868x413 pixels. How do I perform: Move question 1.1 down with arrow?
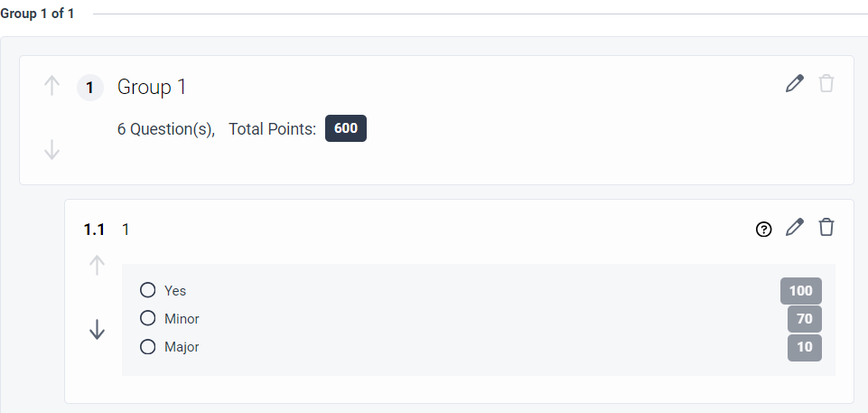point(98,331)
